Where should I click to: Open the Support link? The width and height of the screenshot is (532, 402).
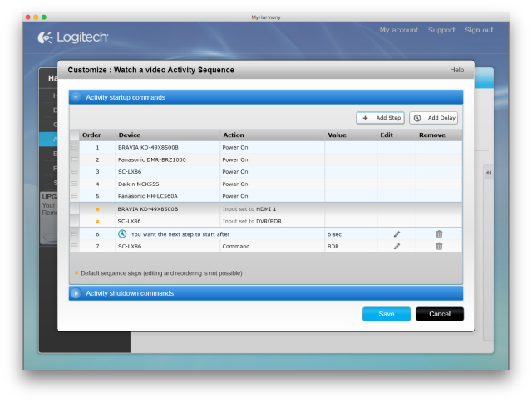pyautogui.click(x=441, y=30)
